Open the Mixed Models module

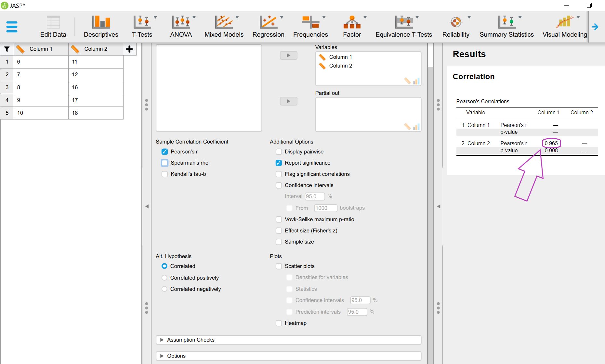(x=224, y=27)
